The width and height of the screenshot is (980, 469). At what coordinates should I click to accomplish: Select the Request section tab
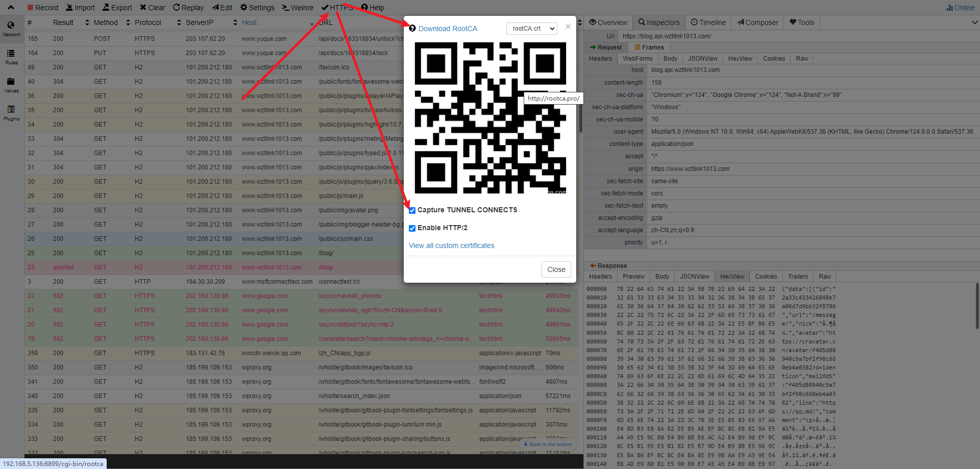tap(606, 47)
